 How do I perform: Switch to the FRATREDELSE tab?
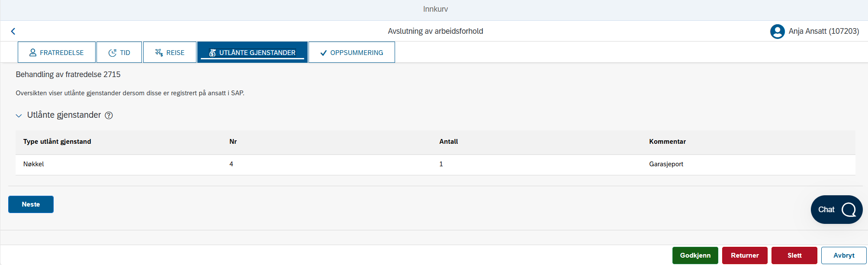(x=57, y=52)
